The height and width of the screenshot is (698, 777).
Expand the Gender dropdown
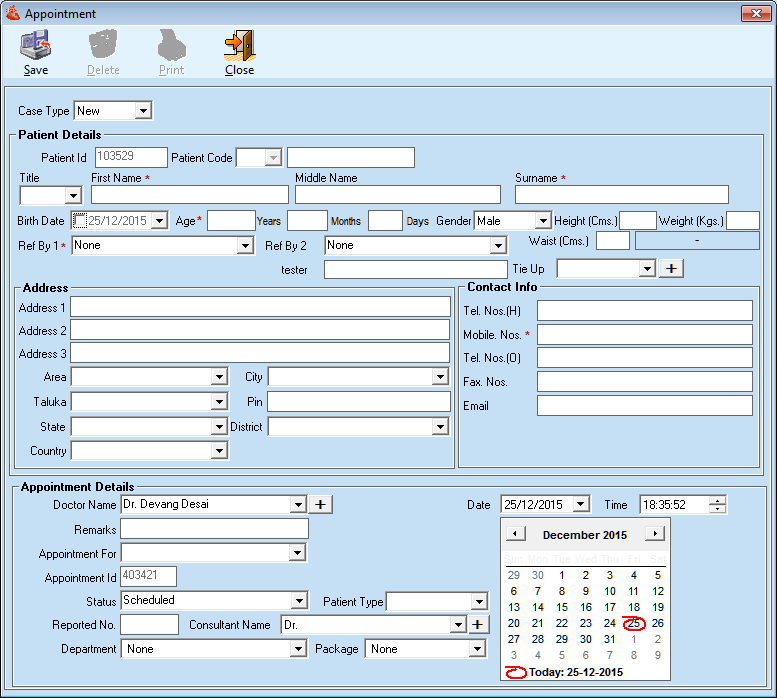[542, 221]
